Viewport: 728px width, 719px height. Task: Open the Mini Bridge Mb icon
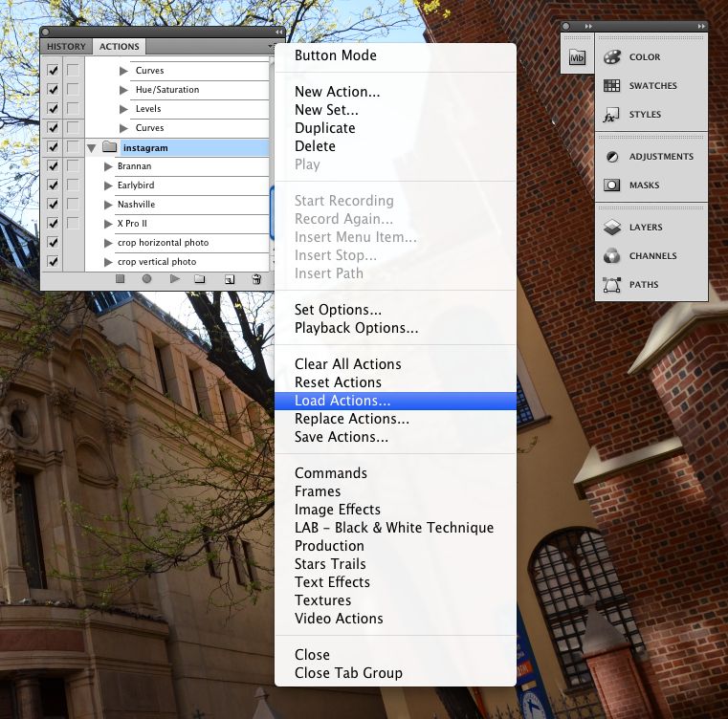click(x=577, y=57)
